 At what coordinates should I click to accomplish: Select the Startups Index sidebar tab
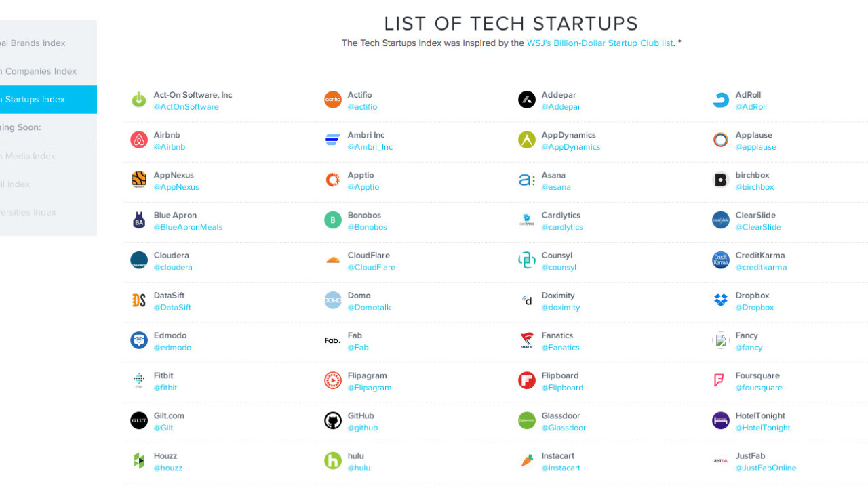[41, 100]
